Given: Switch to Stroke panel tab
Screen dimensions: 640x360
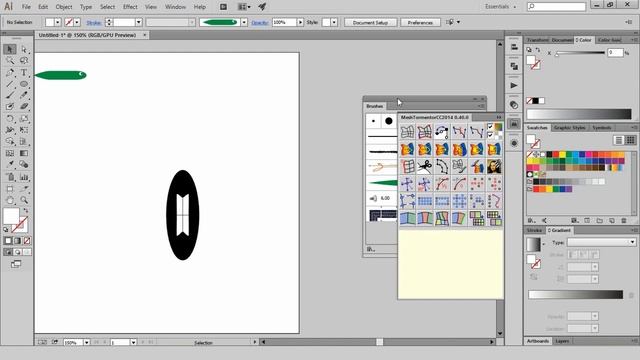Looking at the screenshot, I should pyautogui.click(x=534, y=230).
